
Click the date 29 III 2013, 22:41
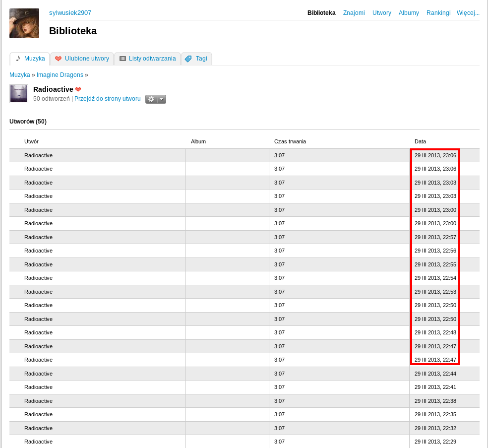[x=435, y=387]
